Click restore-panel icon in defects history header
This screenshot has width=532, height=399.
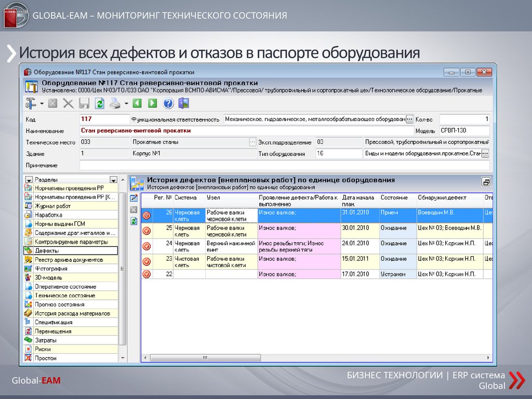[486, 182]
